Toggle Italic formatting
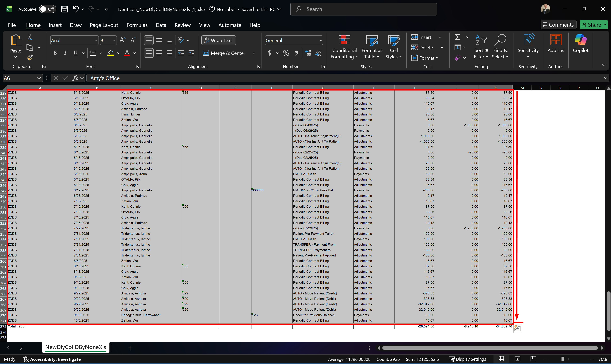Viewport: 611px width, 364px height. (65, 53)
